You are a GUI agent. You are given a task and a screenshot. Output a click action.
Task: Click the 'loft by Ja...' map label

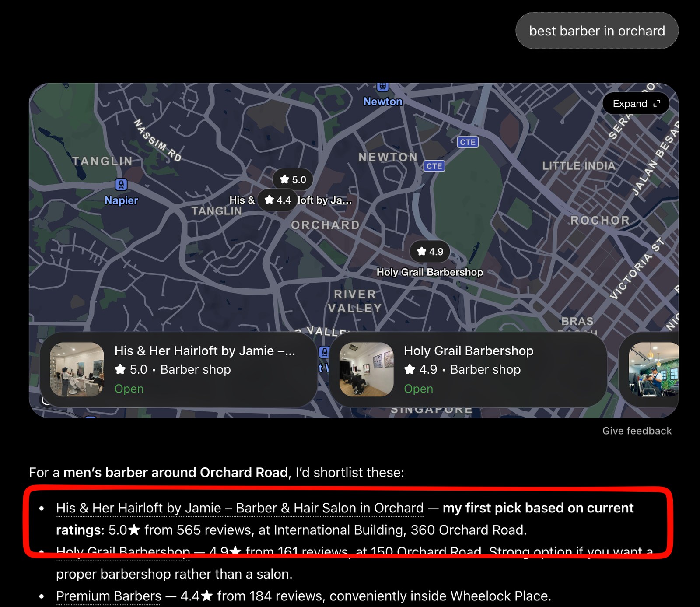(325, 200)
